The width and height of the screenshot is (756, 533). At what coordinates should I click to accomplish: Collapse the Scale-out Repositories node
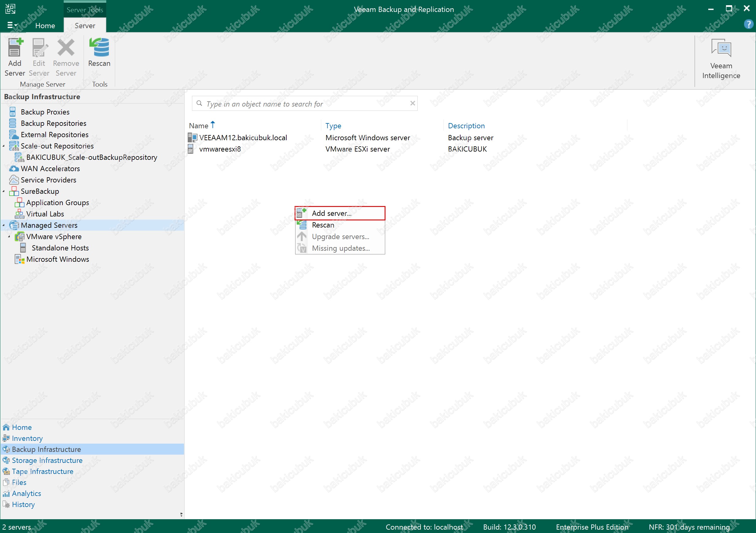pyautogui.click(x=4, y=146)
